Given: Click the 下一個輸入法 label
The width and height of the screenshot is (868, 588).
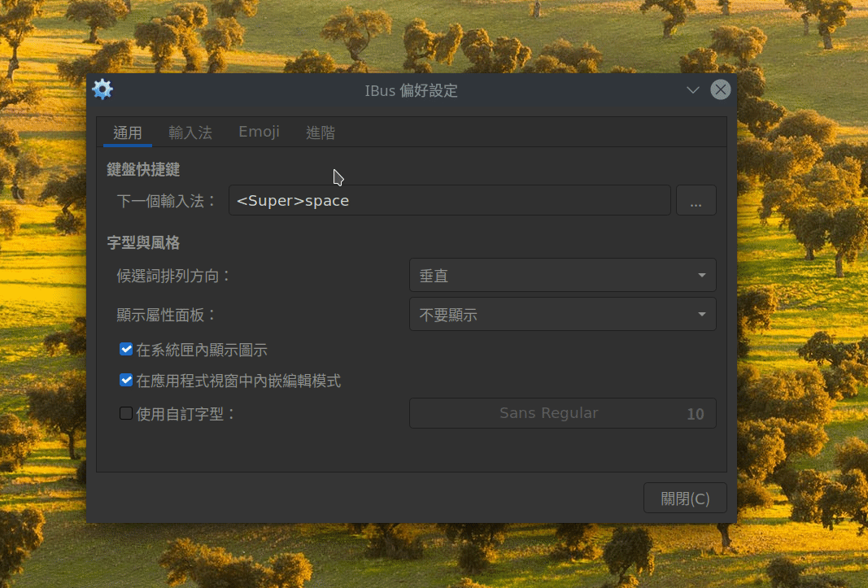Looking at the screenshot, I should click(166, 201).
